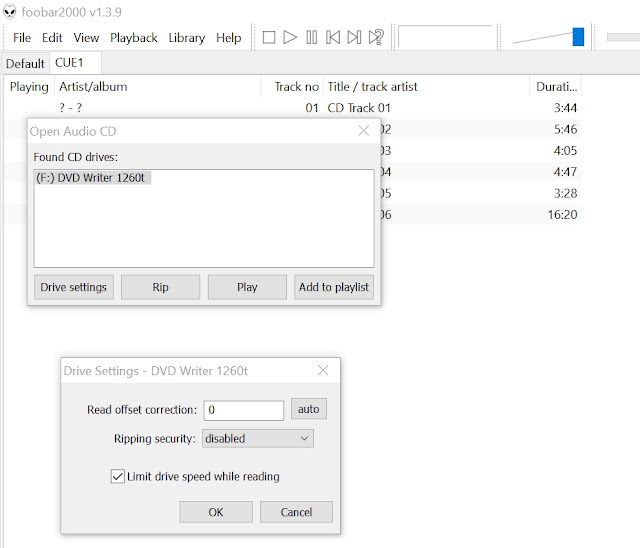This screenshot has width=640, height=548.
Task: Click the Next track icon
Action: coord(354,38)
